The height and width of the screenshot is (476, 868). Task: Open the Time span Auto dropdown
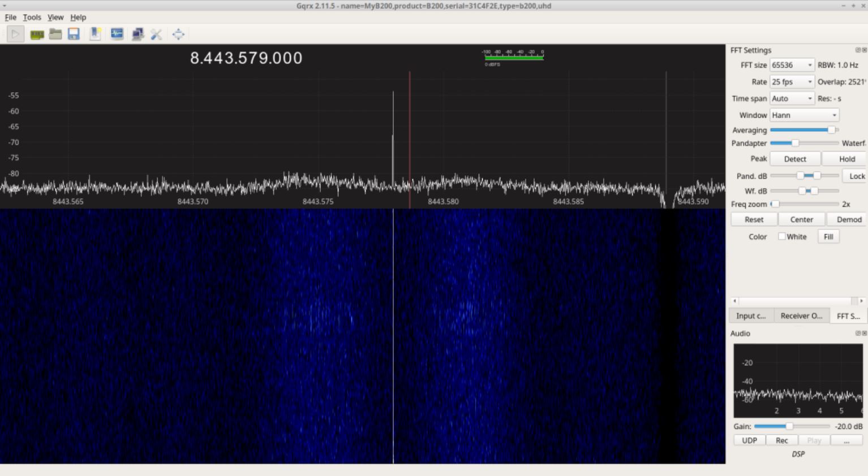tap(792, 99)
